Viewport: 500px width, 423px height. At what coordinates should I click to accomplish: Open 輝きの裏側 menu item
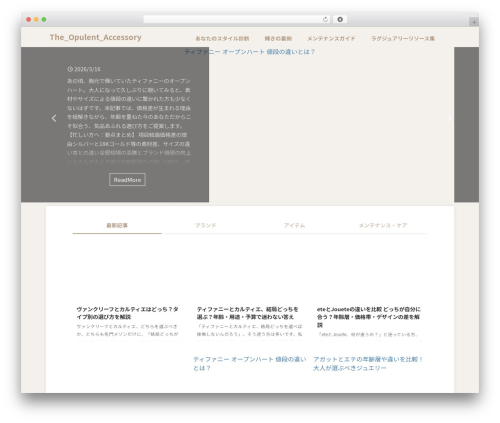[x=278, y=38]
